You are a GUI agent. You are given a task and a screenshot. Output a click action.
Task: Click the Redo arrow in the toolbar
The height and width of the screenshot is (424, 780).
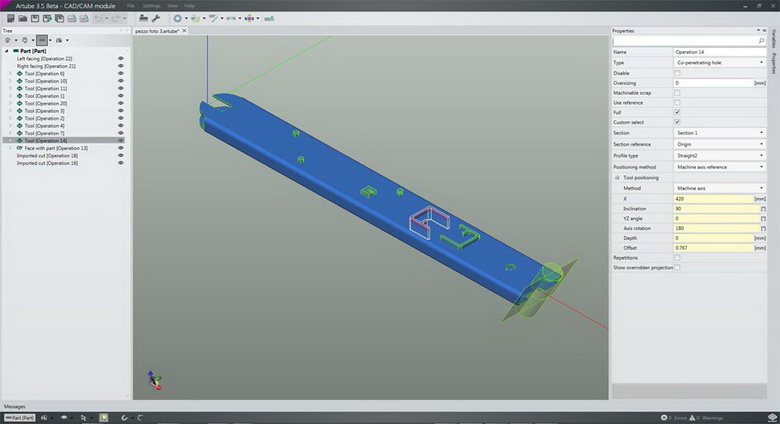tap(115, 18)
